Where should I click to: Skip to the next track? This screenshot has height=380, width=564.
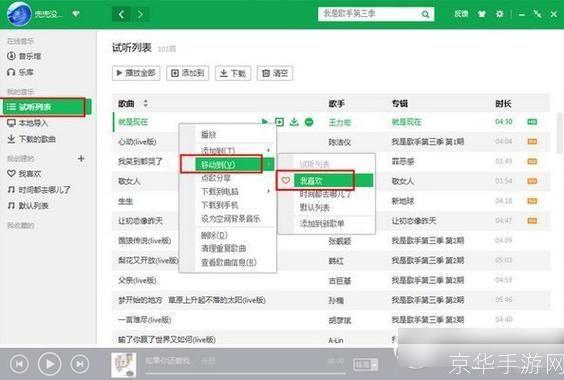click(x=80, y=364)
